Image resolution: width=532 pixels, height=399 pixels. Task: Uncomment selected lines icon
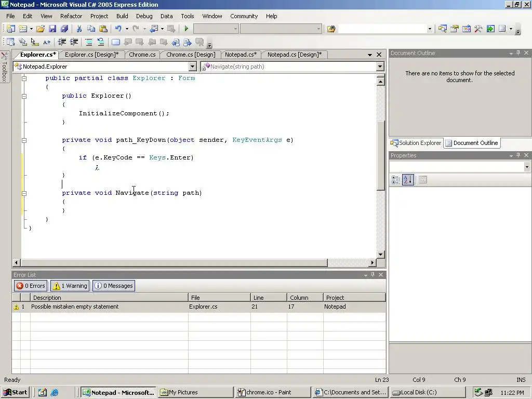click(x=101, y=42)
